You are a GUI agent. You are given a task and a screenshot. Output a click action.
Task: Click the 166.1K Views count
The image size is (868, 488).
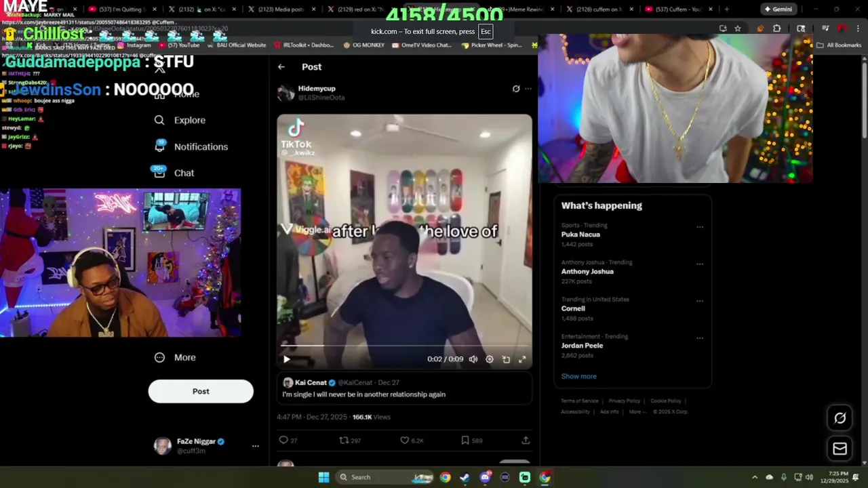point(371,417)
